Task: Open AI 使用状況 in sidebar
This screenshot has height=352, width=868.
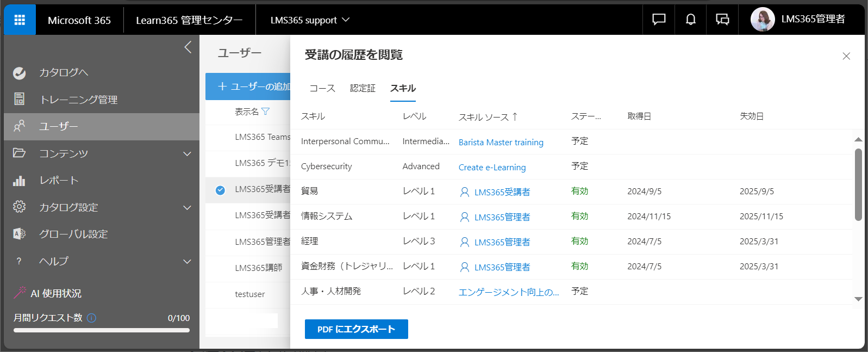Action: [x=56, y=293]
